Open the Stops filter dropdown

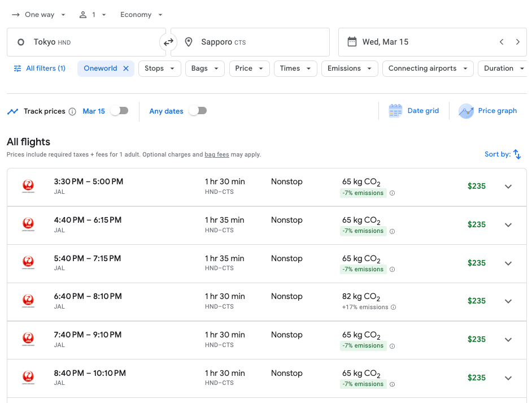tap(159, 68)
